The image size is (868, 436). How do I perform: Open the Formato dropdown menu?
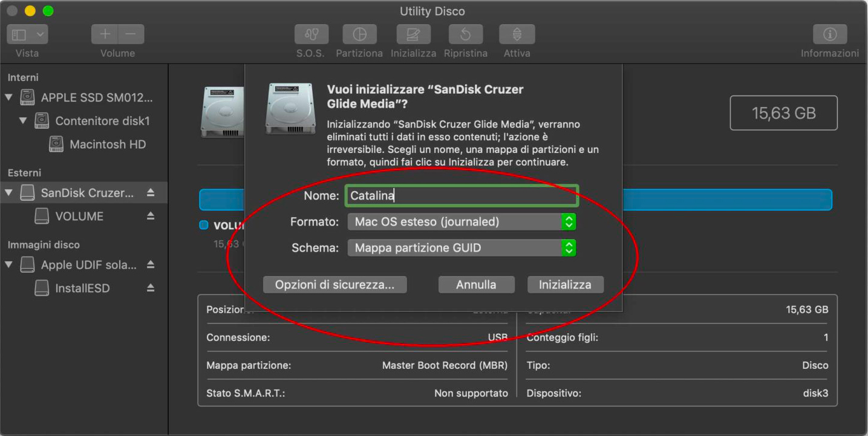coord(462,222)
